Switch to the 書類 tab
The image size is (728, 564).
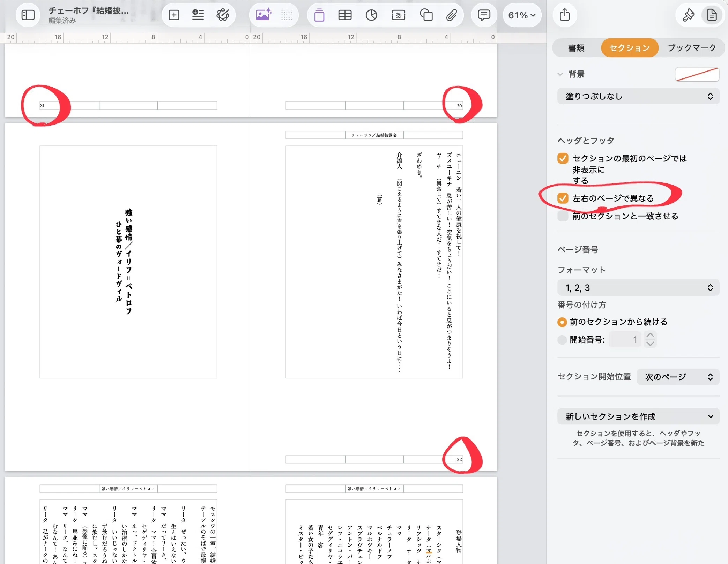pos(576,48)
